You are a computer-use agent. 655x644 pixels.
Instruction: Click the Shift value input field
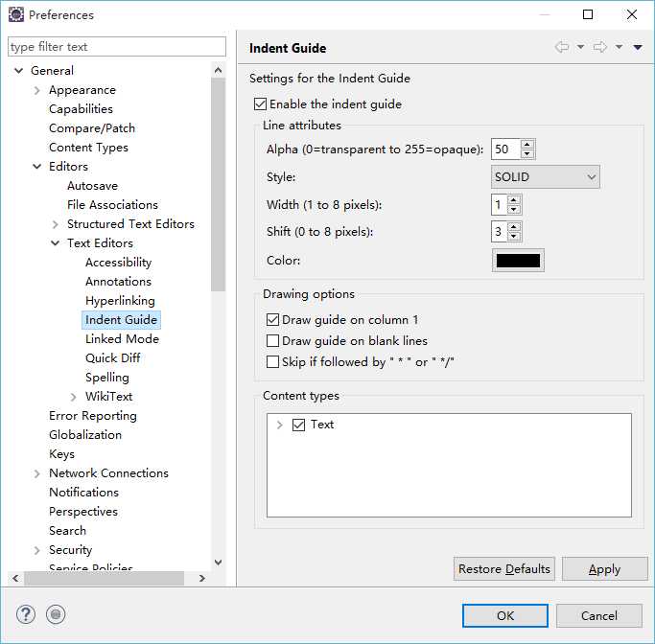(x=500, y=231)
